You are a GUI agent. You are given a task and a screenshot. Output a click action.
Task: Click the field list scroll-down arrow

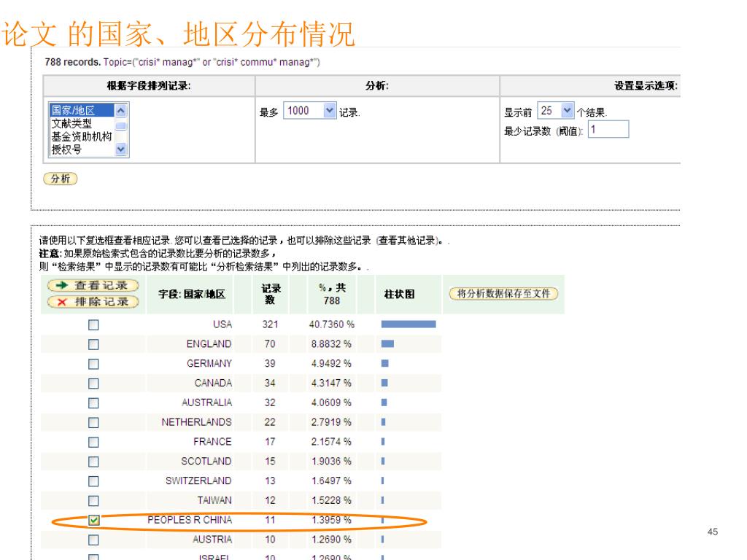(x=121, y=149)
